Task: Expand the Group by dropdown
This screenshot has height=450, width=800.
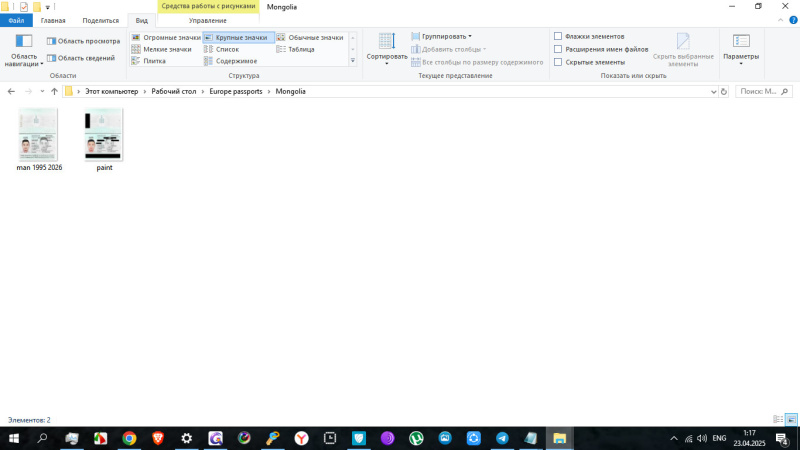Action: (446, 36)
